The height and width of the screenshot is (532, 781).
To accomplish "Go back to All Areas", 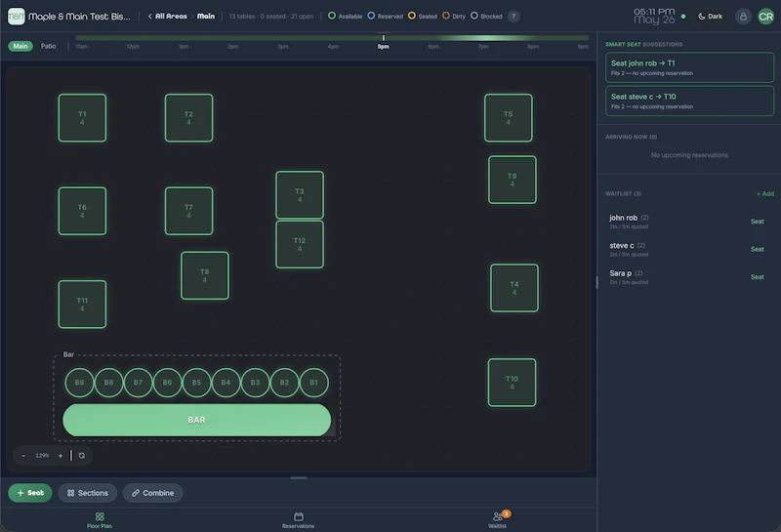I will tap(167, 17).
